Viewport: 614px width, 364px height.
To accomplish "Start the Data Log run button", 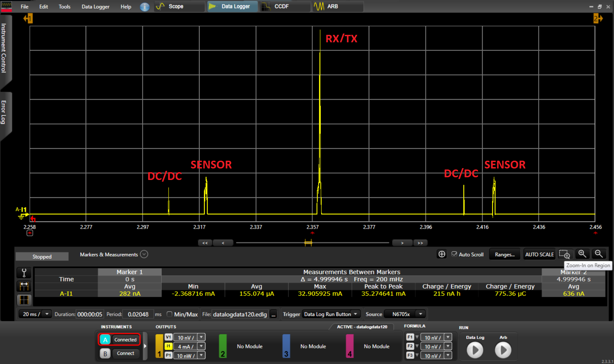I will tap(475, 350).
